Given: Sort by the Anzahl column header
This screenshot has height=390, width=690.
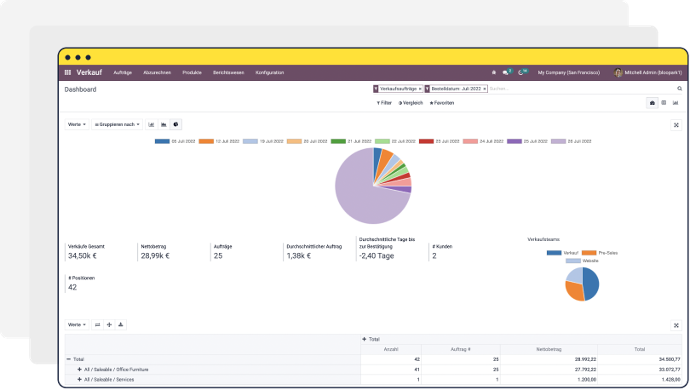Looking at the screenshot, I should [x=391, y=350].
